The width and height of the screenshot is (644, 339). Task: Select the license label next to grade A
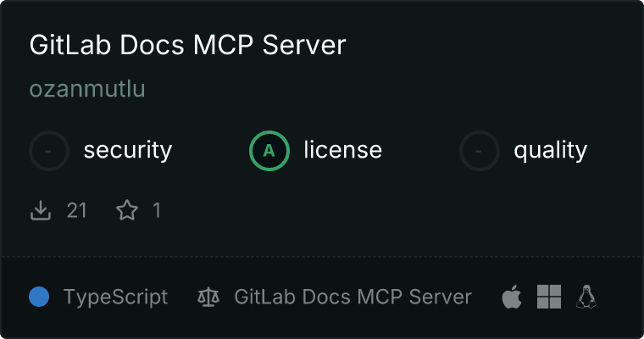coord(343,150)
